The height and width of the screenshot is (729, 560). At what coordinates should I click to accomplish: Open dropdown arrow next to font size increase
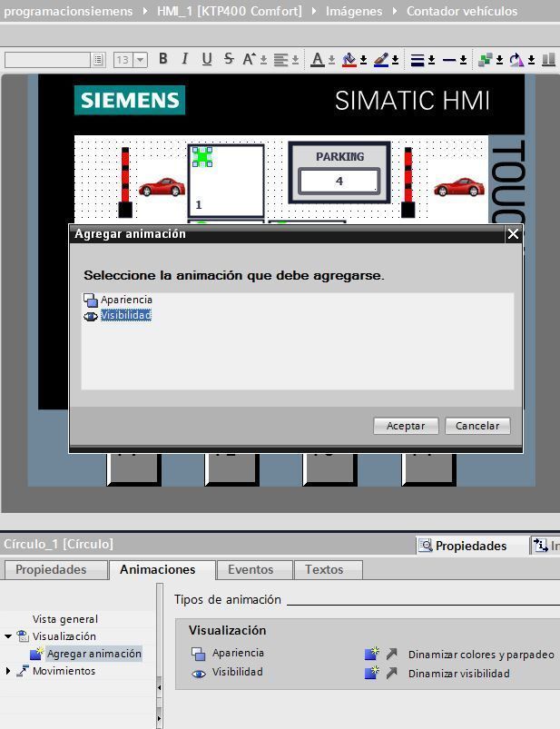tap(263, 60)
